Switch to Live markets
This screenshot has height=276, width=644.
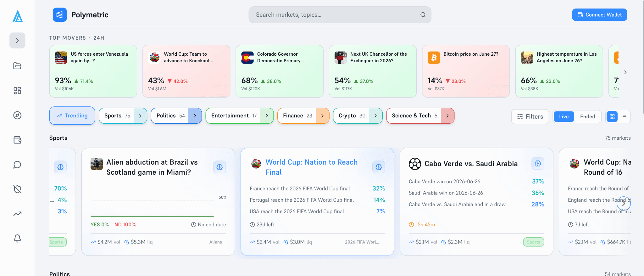[564, 116]
